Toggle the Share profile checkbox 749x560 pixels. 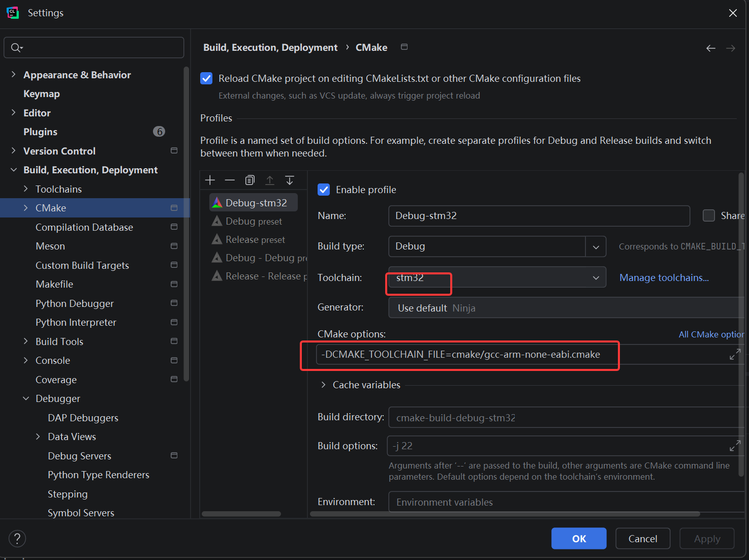[x=709, y=215]
